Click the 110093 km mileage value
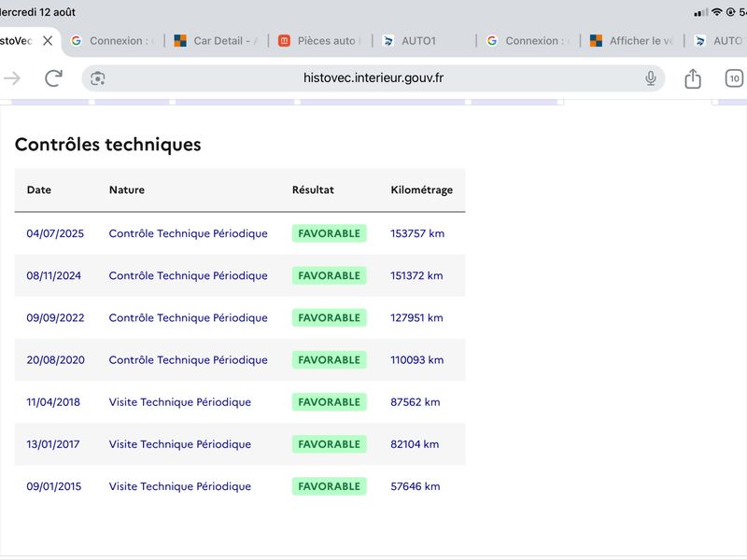The width and height of the screenshot is (747, 560). coord(416,359)
